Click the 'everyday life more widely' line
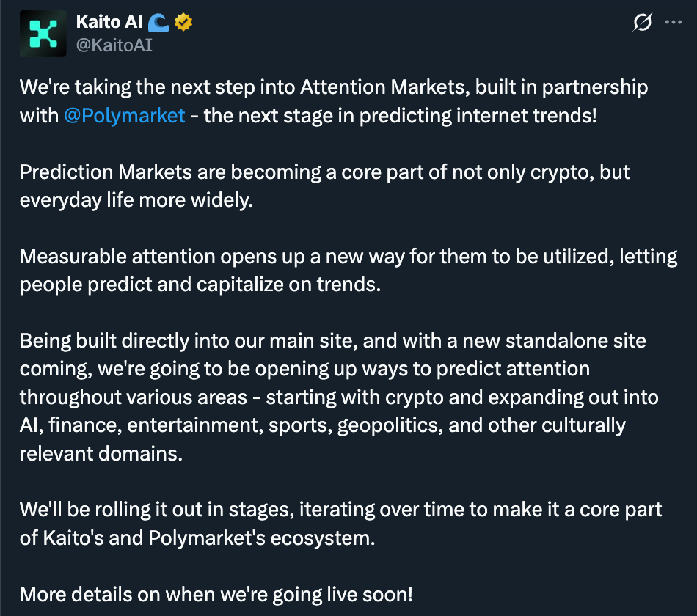The width and height of the screenshot is (697, 616). (x=136, y=200)
